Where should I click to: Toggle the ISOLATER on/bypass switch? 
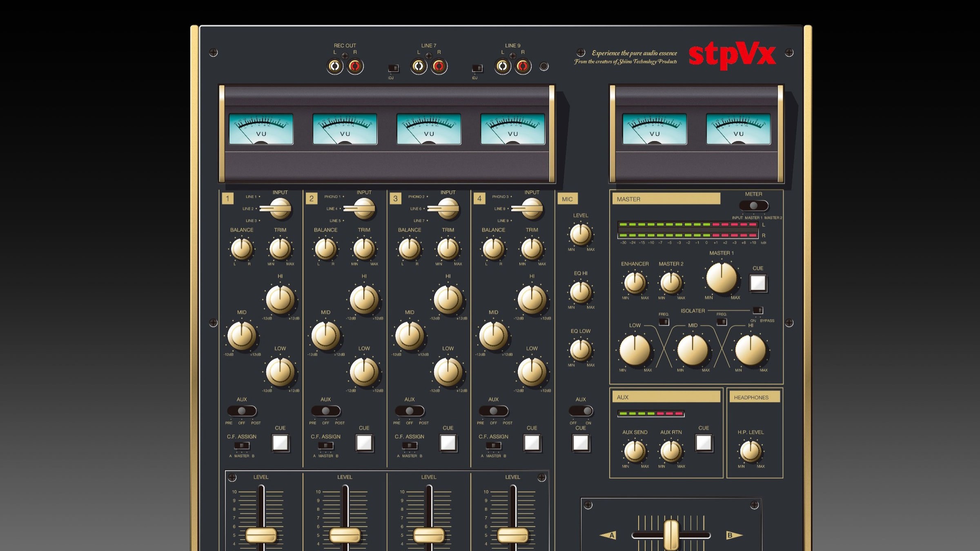coord(758,311)
